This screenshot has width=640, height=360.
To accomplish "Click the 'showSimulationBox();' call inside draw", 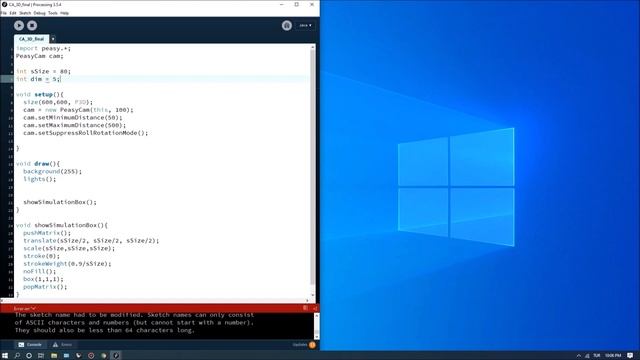I will pyautogui.click(x=60, y=202).
